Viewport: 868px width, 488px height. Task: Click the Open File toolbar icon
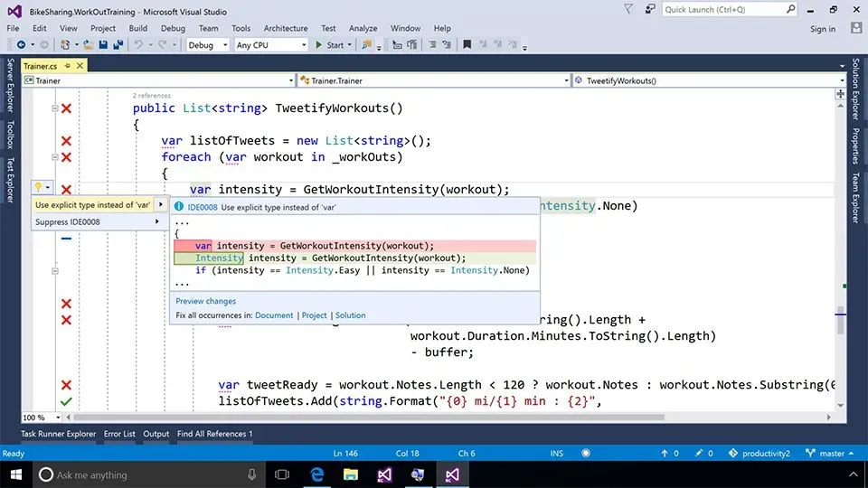click(88, 45)
